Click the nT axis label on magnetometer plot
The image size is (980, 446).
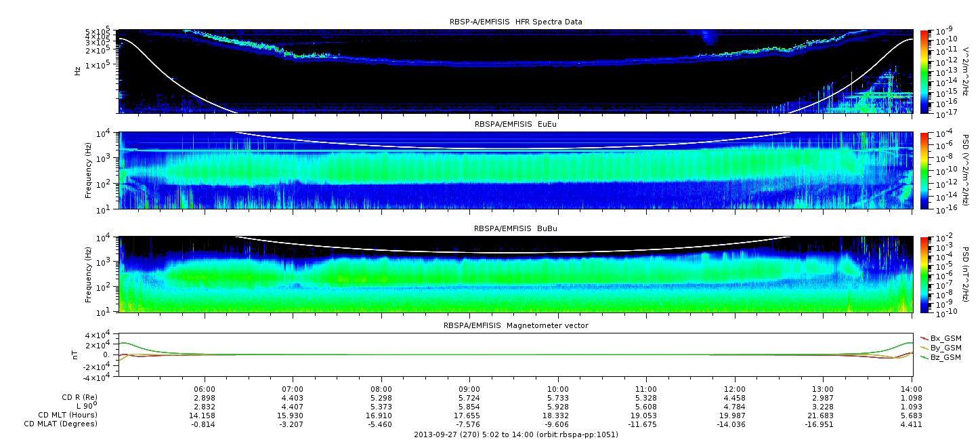(77, 354)
